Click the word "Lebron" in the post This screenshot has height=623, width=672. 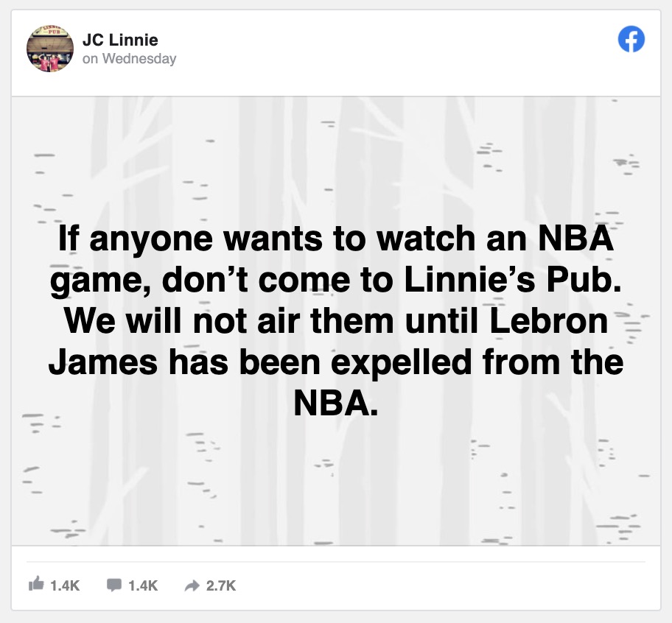coord(549,321)
